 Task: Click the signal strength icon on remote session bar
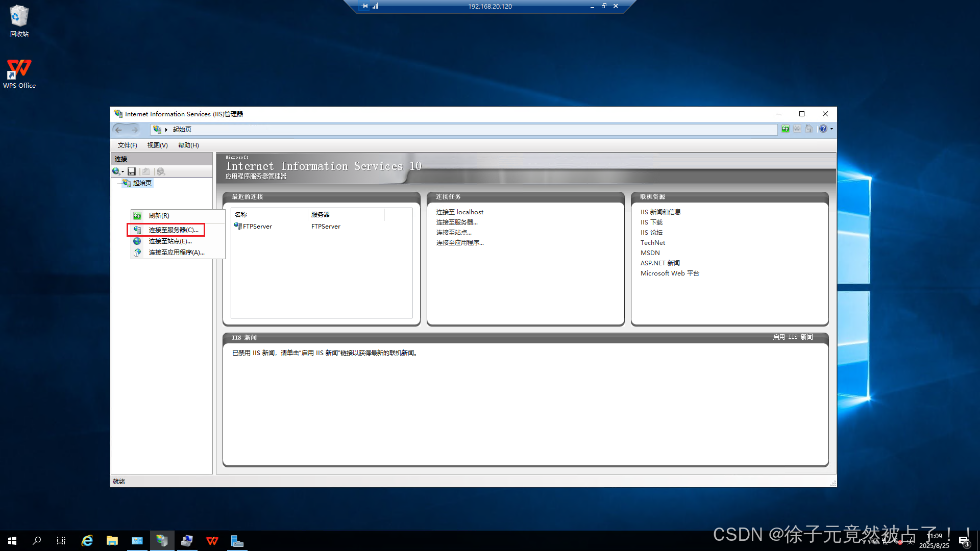point(376,6)
